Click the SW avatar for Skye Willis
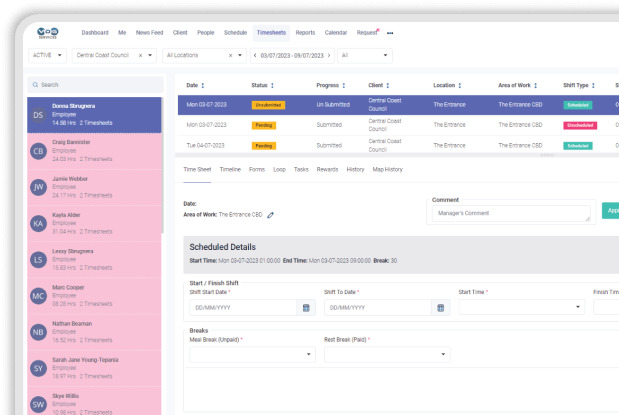This screenshot has height=415, width=619. pyautogui.click(x=38, y=404)
